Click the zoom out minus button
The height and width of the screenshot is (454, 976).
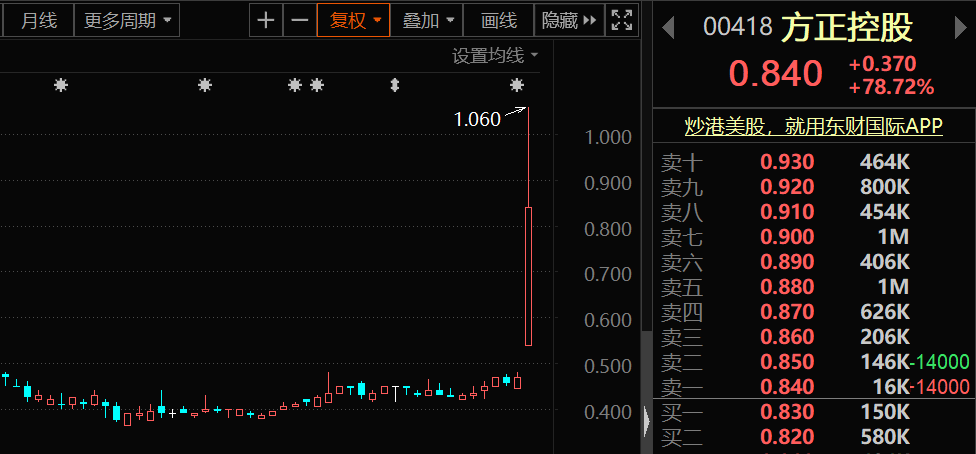(x=299, y=20)
